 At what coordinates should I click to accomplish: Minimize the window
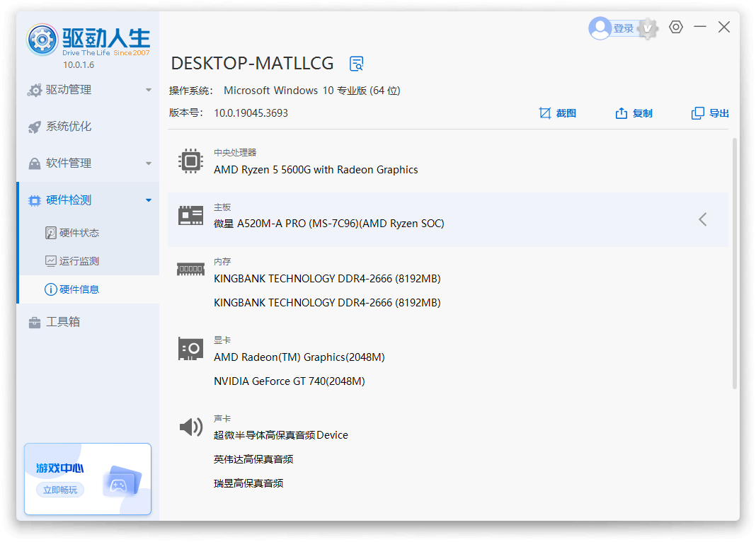click(x=700, y=27)
